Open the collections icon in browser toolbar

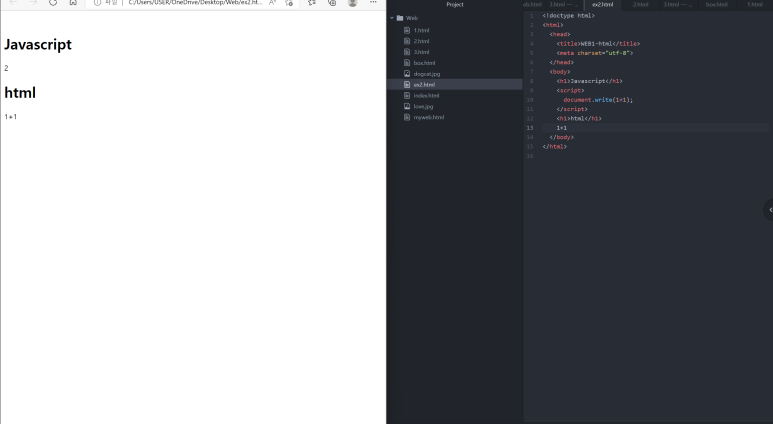click(332, 3)
